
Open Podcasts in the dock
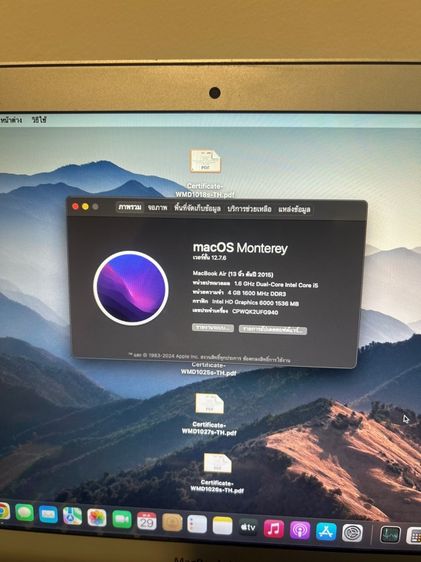pyautogui.click(x=300, y=530)
